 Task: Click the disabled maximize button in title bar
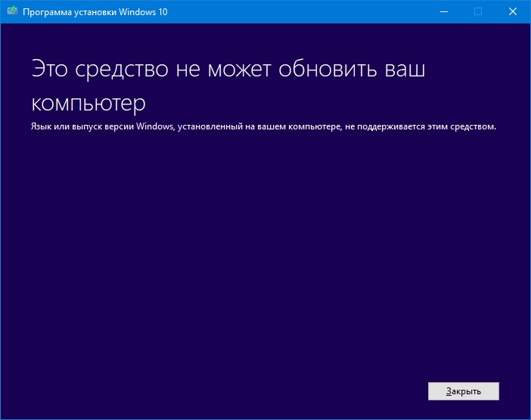click(x=478, y=11)
